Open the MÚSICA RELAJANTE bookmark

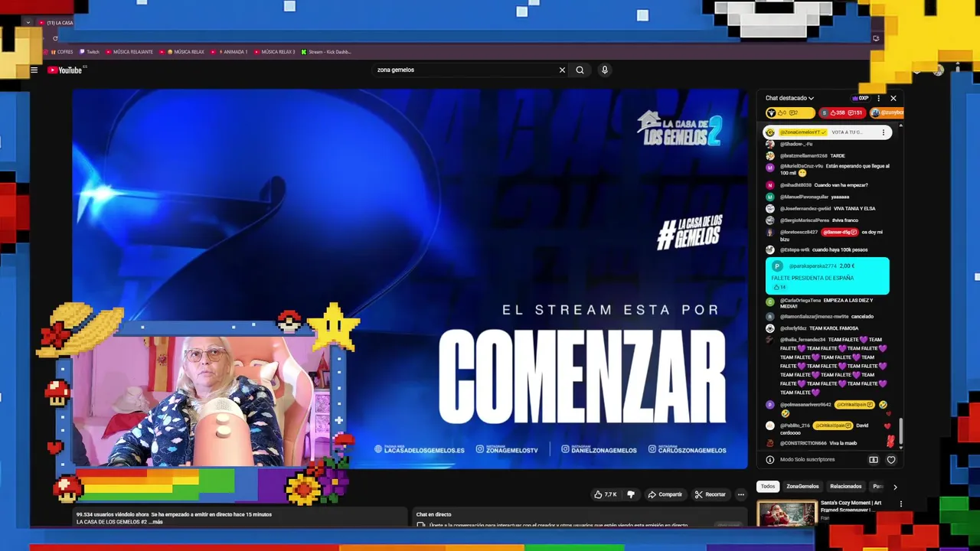[x=129, y=52]
